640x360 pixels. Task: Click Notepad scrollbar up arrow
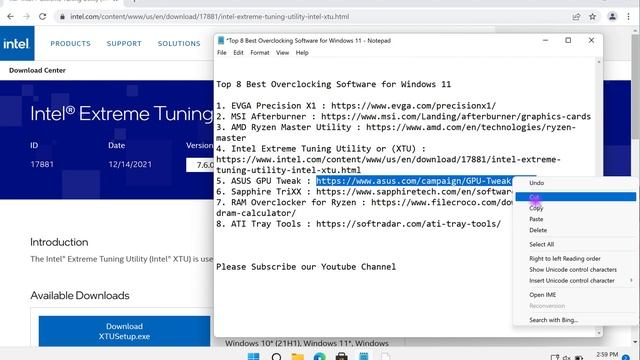599,62
